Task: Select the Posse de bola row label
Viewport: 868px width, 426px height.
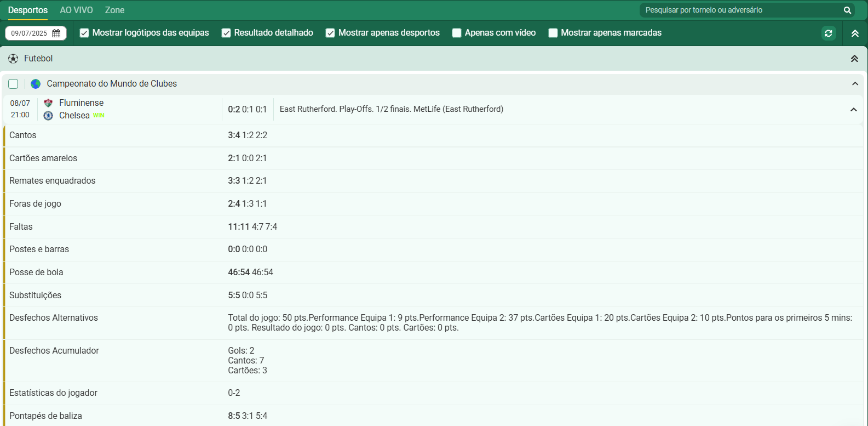Action: pyautogui.click(x=36, y=272)
